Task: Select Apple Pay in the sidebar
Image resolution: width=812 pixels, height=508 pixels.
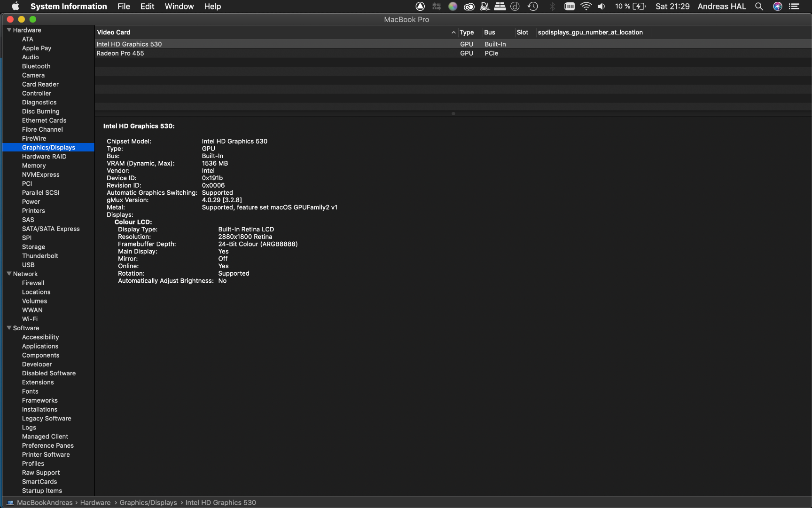Action: tap(37, 48)
